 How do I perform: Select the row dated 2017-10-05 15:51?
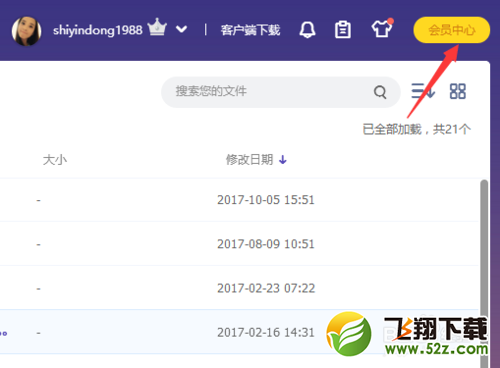coord(239,200)
